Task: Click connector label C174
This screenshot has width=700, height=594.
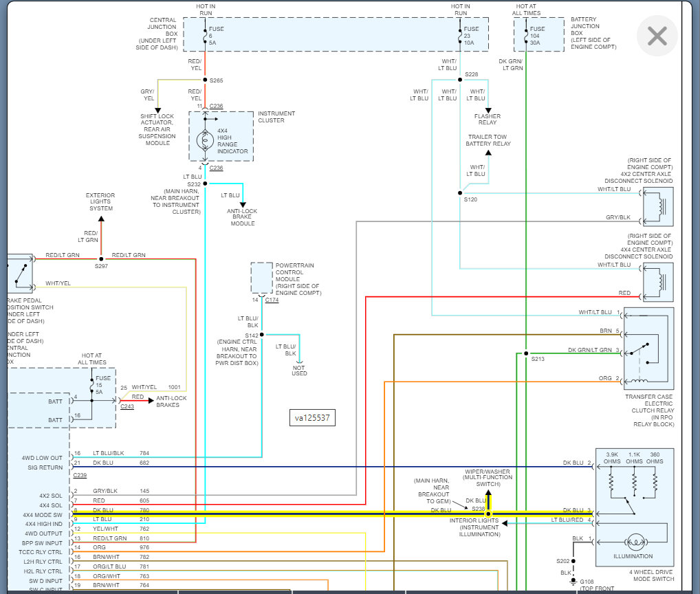Action: (272, 300)
